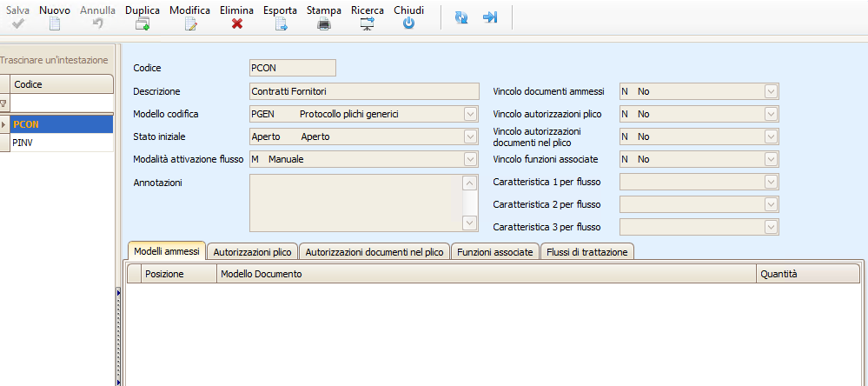Open the Flussi di trattazione tab
The width and height of the screenshot is (868, 386).
coord(586,251)
